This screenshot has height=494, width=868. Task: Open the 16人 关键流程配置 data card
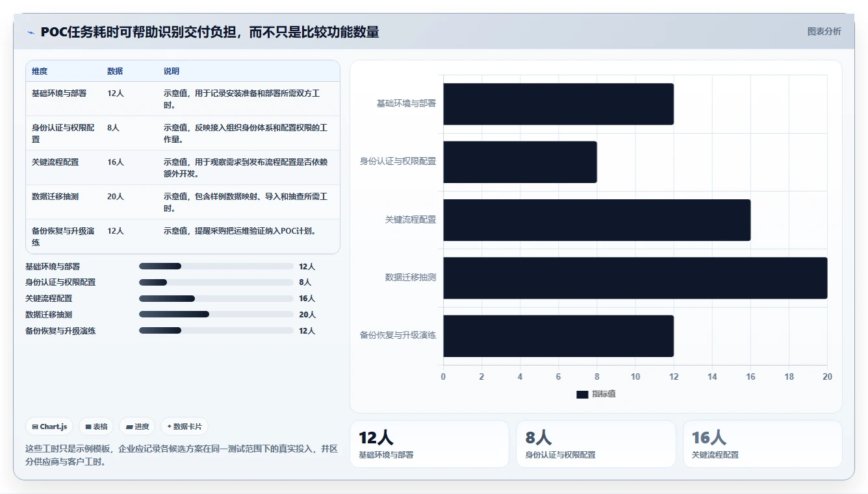(x=763, y=444)
